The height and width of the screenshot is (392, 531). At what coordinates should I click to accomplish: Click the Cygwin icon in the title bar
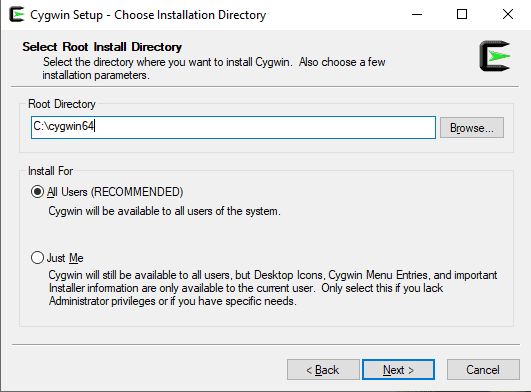tap(17, 15)
